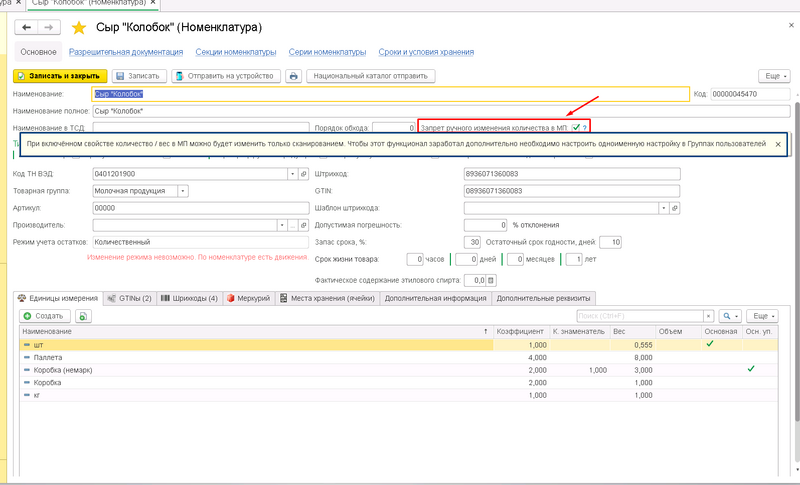Click the Допустимая погрешность value field
The image size is (800, 485).
tap(485, 225)
